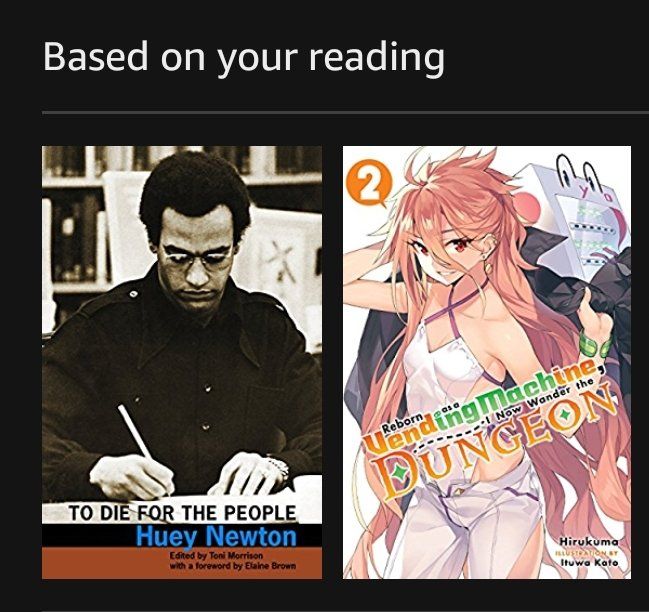Viewport: 649px width, 612px height.
Task: Click the "TO DIE FOR THE PEOPLE" title text
Action: tap(182, 513)
